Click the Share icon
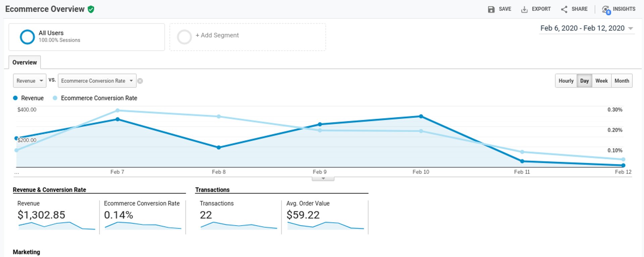The height and width of the screenshot is (257, 644). coord(564,9)
